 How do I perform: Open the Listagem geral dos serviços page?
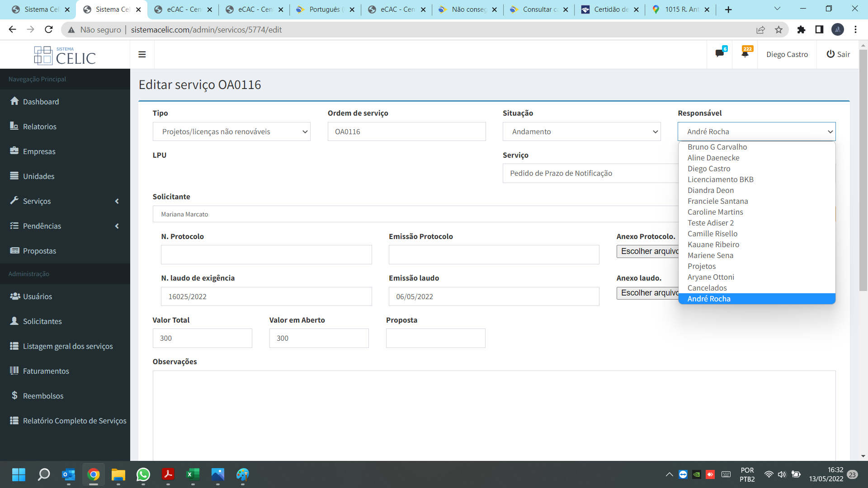pyautogui.click(x=67, y=346)
